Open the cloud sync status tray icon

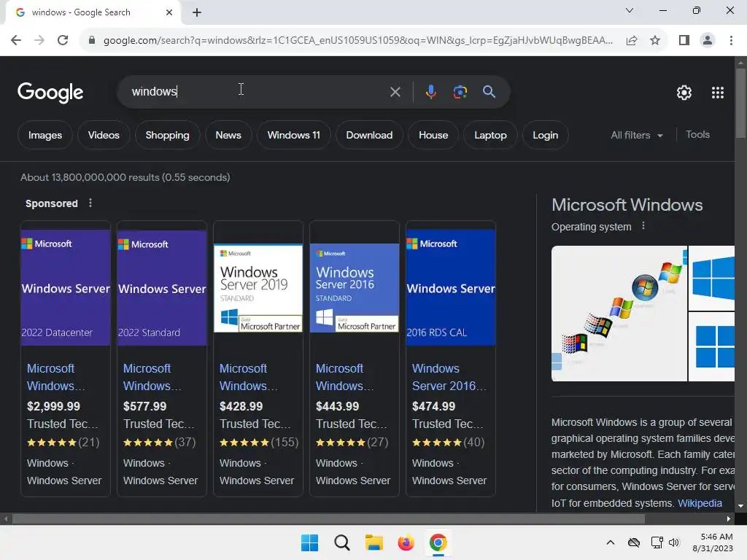pyautogui.click(x=634, y=542)
